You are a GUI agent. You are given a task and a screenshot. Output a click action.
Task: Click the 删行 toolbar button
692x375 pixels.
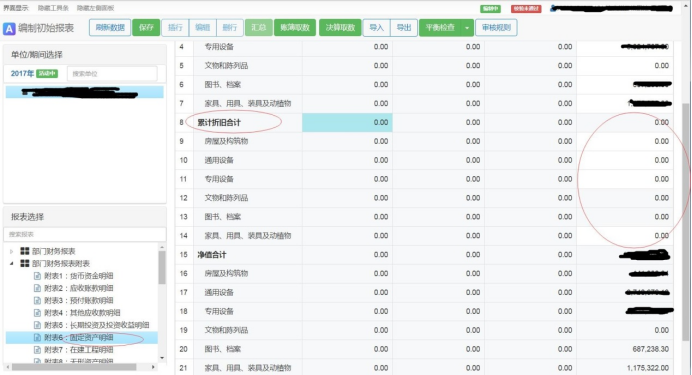(x=229, y=28)
